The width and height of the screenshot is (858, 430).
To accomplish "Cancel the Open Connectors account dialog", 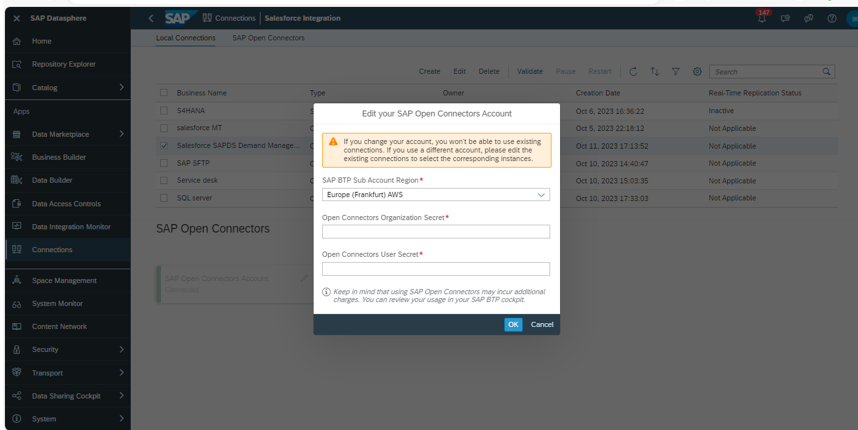I will tap(541, 324).
